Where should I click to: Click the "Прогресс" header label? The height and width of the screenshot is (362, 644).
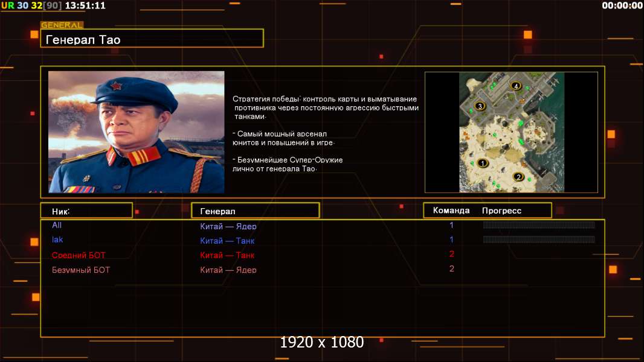(501, 211)
